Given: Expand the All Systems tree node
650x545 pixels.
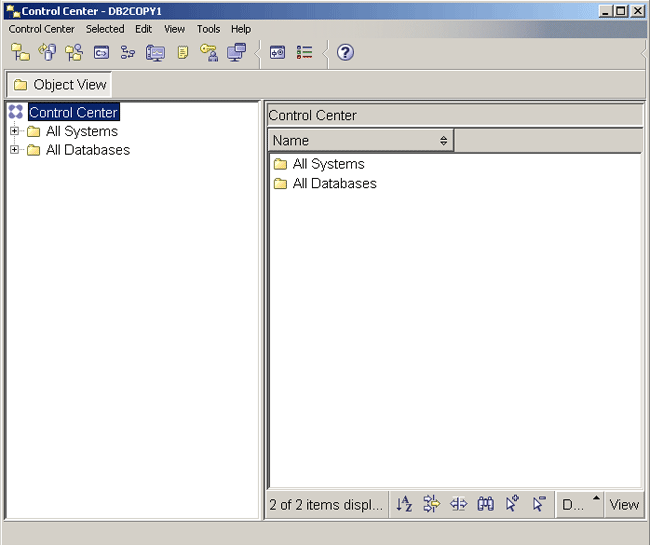Looking at the screenshot, I should pos(15,131).
